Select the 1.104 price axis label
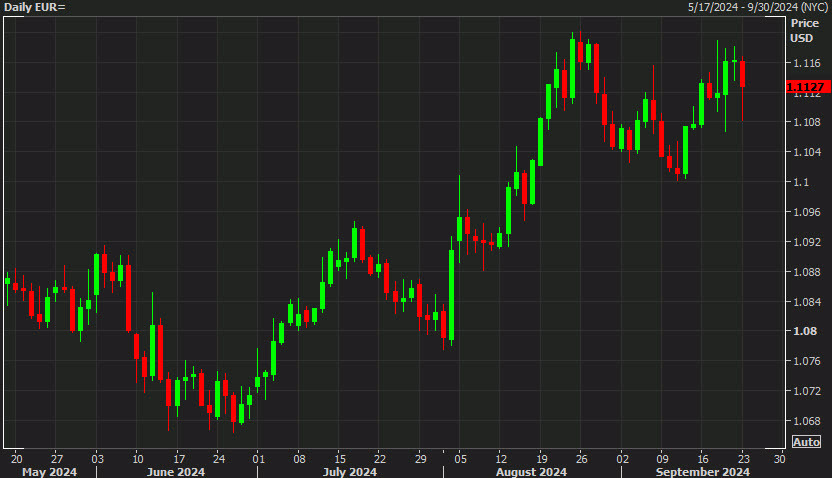832x478 pixels. tap(807, 152)
